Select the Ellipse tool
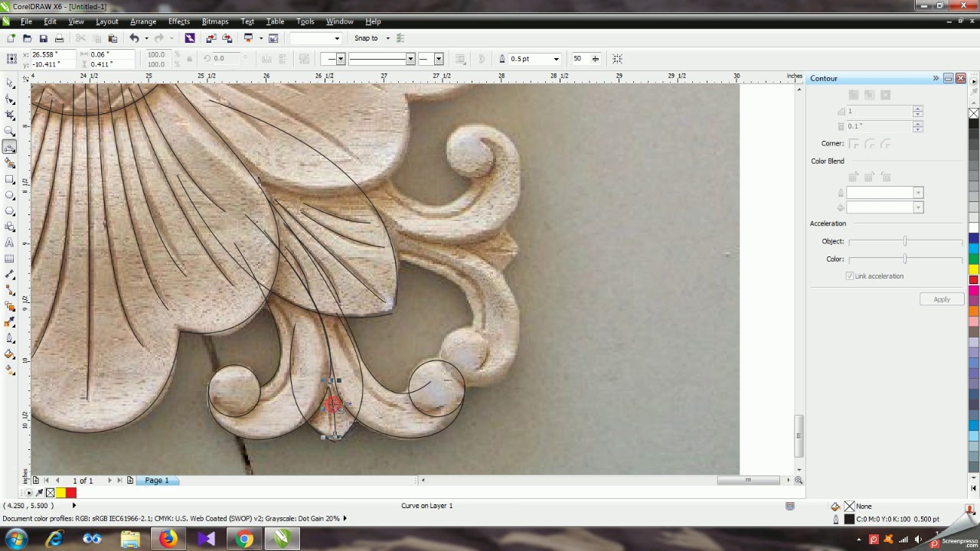Screen dimensions: 980x551 10,194
